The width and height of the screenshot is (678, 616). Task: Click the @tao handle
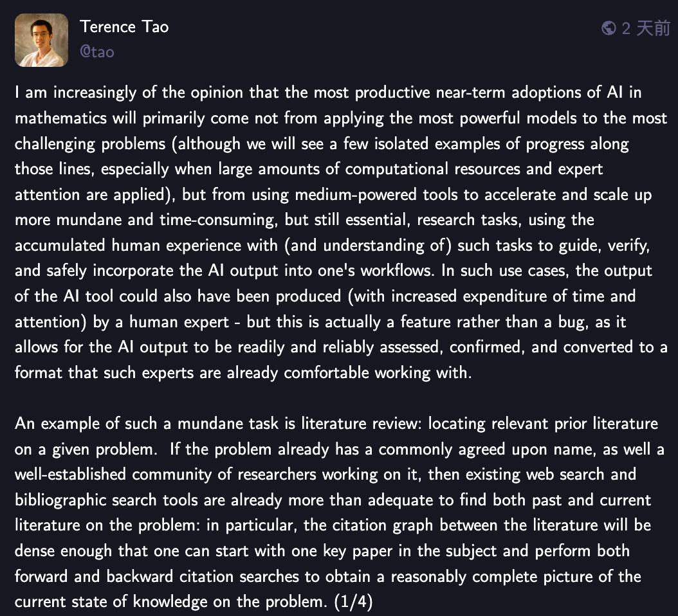click(x=96, y=52)
